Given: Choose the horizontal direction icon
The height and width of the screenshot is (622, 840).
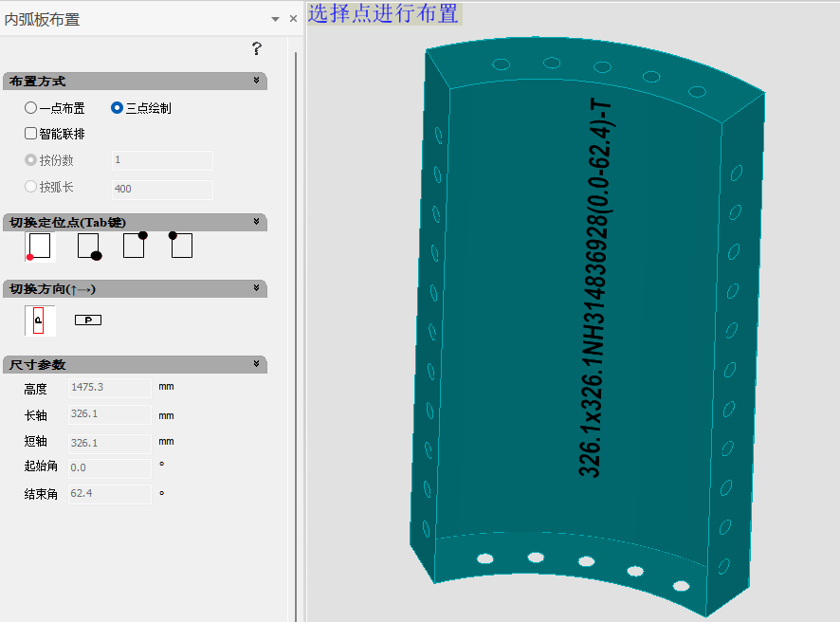Looking at the screenshot, I should pos(88,320).
